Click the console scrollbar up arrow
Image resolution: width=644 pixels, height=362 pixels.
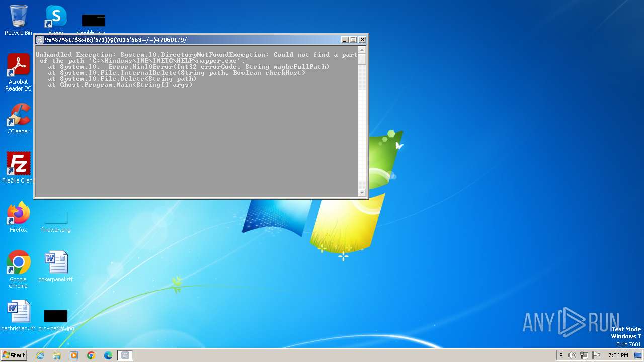362,50
